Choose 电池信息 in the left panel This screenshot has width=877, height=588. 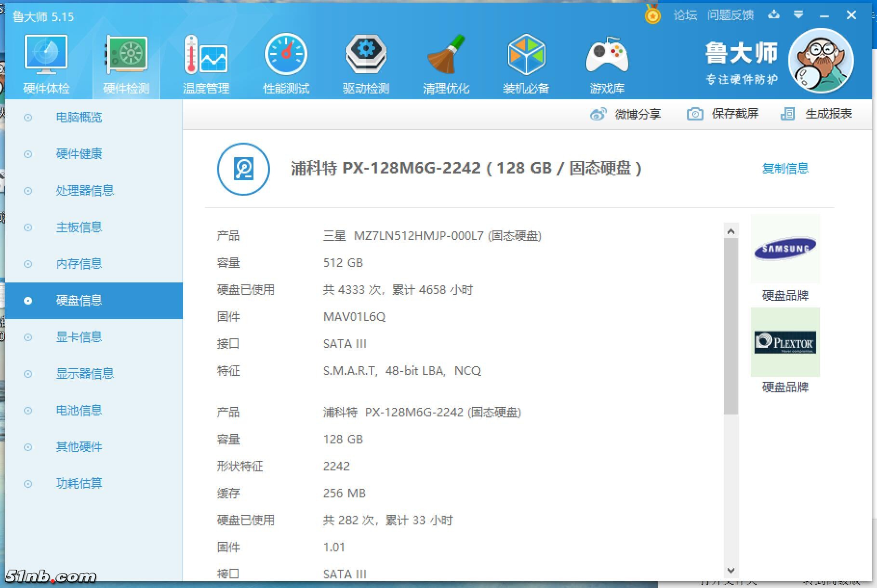pos(79,410)
